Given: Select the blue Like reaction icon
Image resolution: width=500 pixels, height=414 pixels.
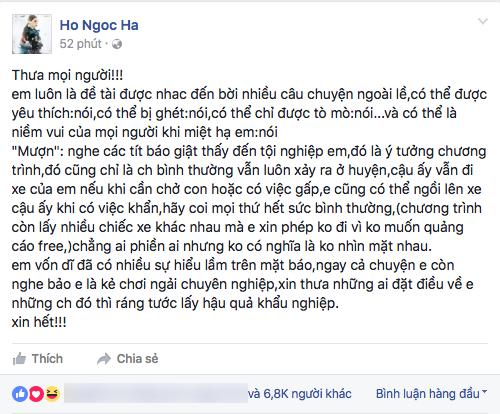Looking at the screenshot, I should 20,394.
